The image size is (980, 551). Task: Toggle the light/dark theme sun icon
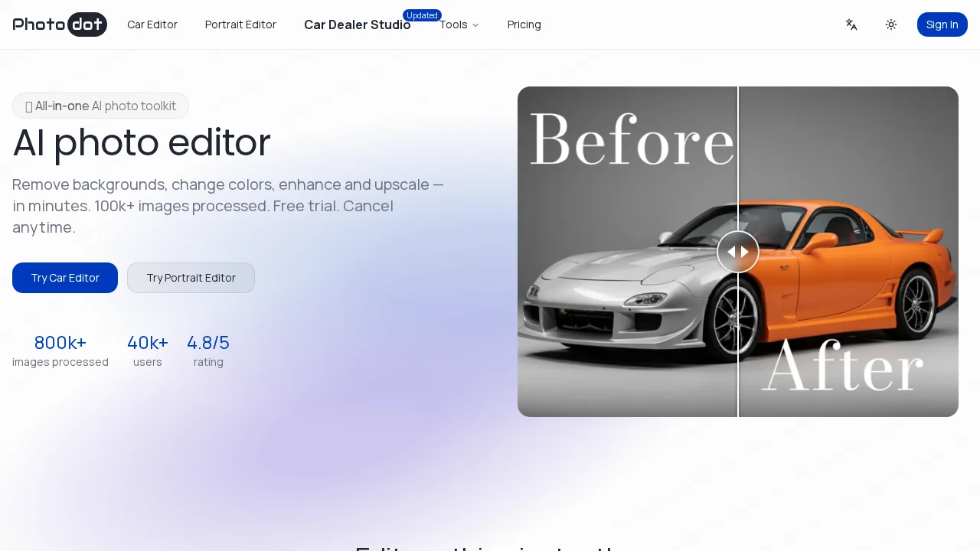[x=891, y=24]
